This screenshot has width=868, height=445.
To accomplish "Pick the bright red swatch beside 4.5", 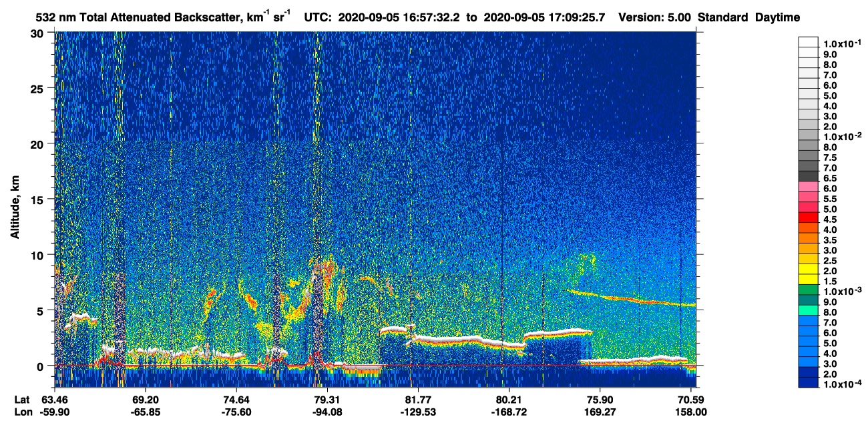I will [809, 217].
